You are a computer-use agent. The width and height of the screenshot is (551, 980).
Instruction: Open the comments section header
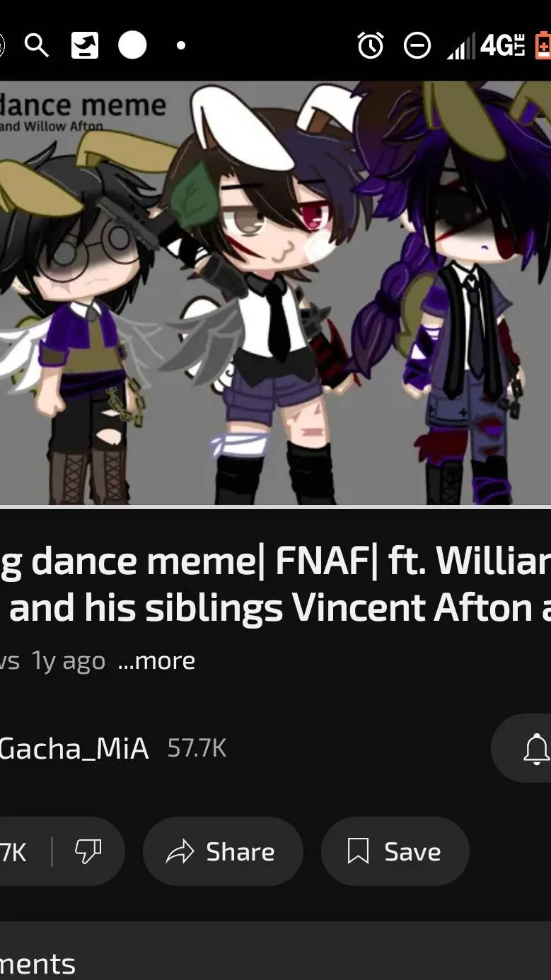(37, 964)
